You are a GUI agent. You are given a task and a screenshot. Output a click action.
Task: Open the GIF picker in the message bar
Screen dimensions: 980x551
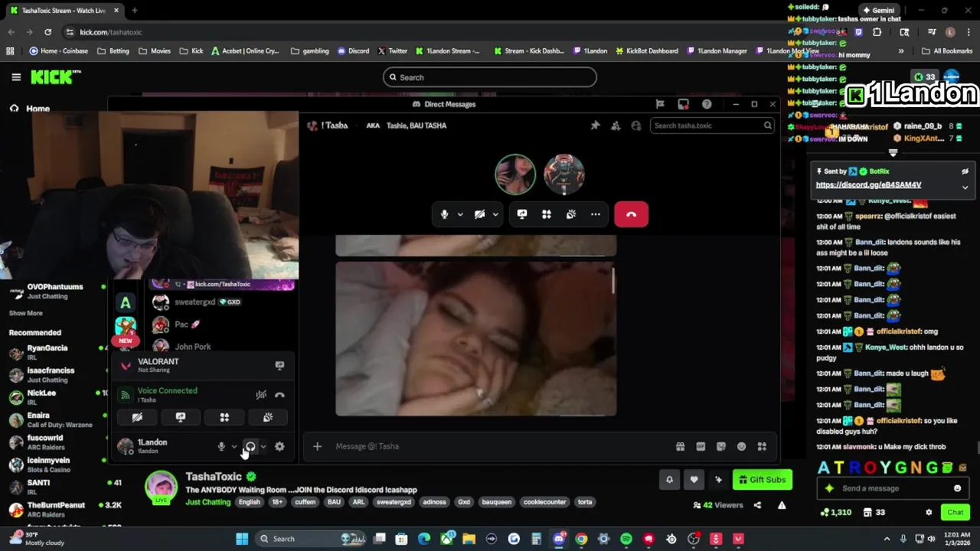pos(701,446)
